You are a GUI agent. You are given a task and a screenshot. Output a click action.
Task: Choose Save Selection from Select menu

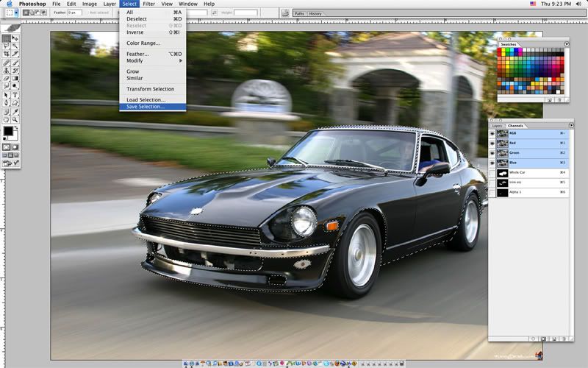[x=146, y=107]
